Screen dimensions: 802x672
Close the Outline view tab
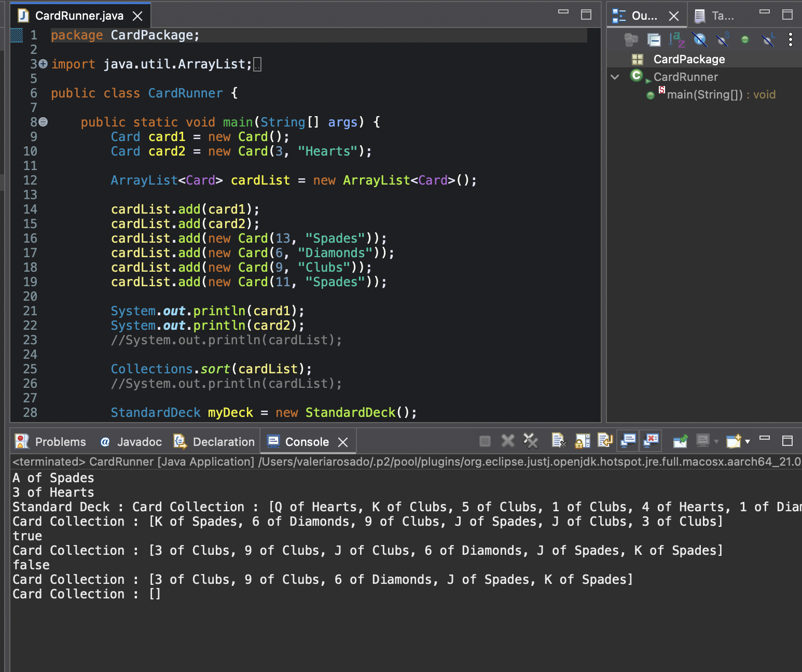point(674,16)
